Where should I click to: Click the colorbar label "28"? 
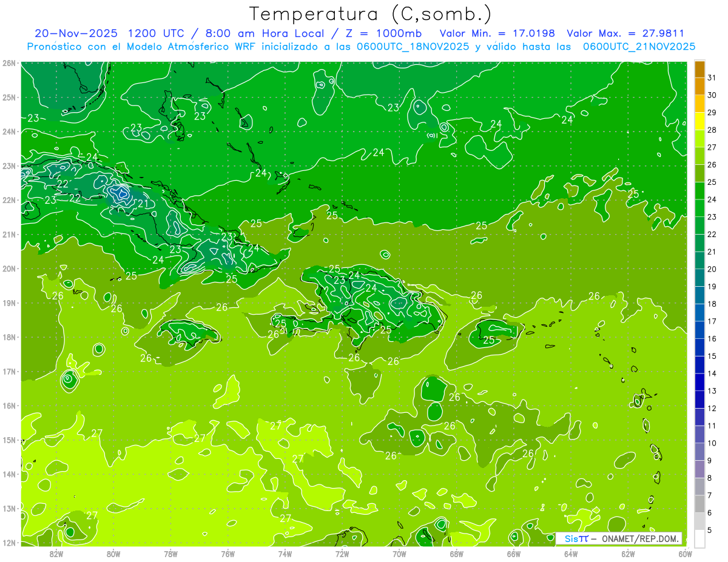(x=712, y=130)
